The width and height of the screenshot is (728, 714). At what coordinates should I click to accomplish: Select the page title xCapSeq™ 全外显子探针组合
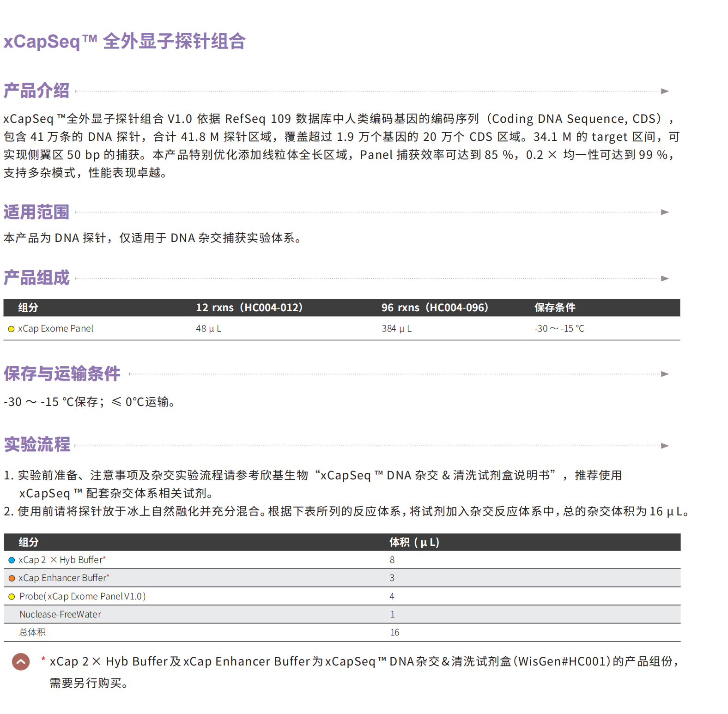coord(125,41)
